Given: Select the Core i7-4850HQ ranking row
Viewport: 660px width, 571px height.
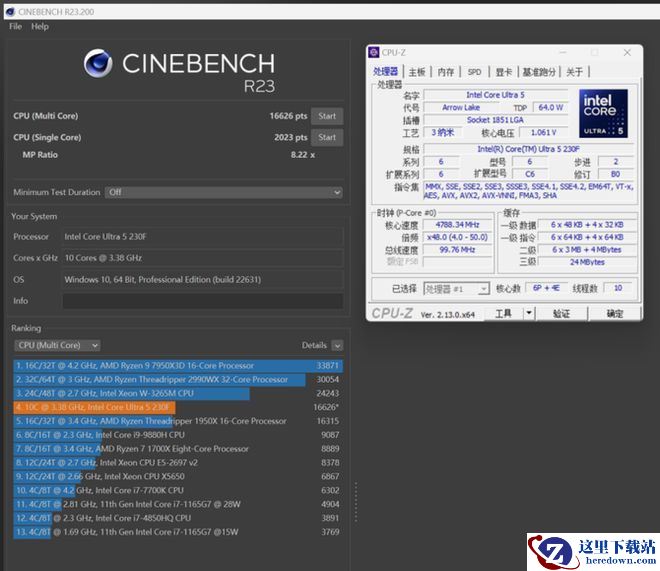Looking at the screenshot, I should [x=178, y=518].
